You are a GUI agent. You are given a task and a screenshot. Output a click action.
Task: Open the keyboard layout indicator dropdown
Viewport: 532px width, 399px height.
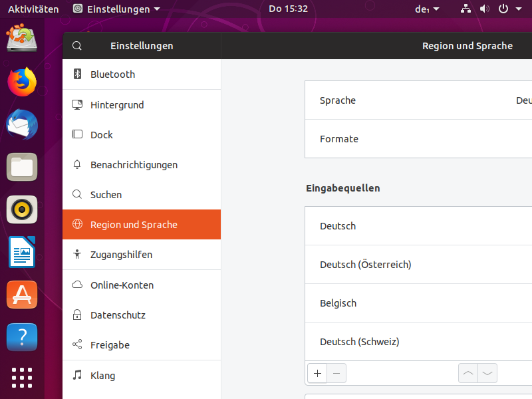[x=427, y=9]
